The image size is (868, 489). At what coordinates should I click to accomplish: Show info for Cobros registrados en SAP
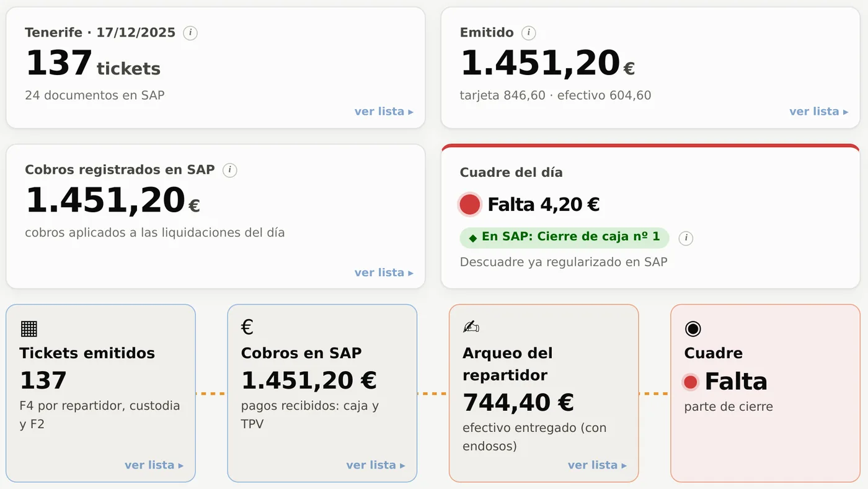click(229, 170)
